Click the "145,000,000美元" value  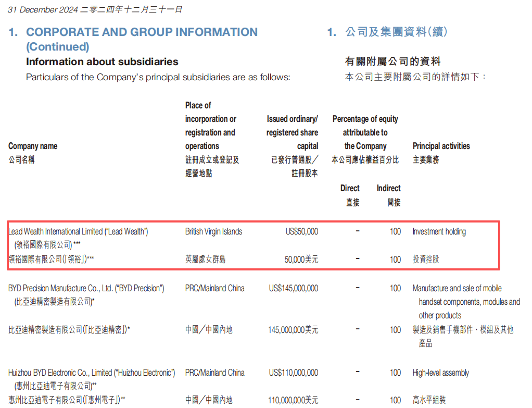[x=293, y=329]
